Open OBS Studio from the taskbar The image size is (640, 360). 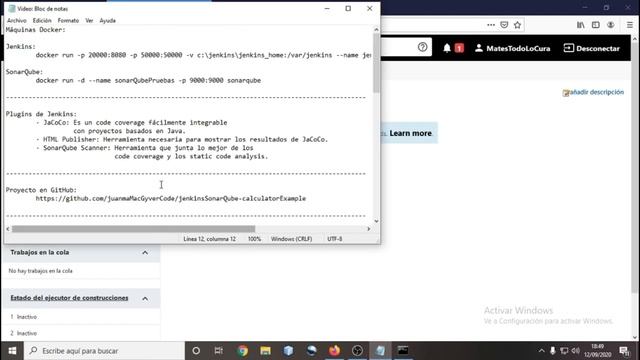(357, 351)
